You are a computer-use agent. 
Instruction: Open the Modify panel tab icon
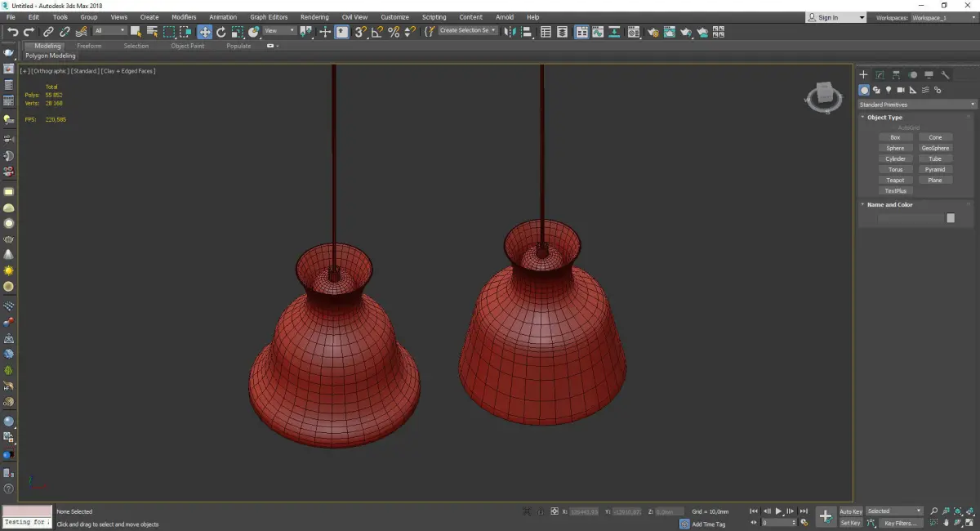pos(880,74)
